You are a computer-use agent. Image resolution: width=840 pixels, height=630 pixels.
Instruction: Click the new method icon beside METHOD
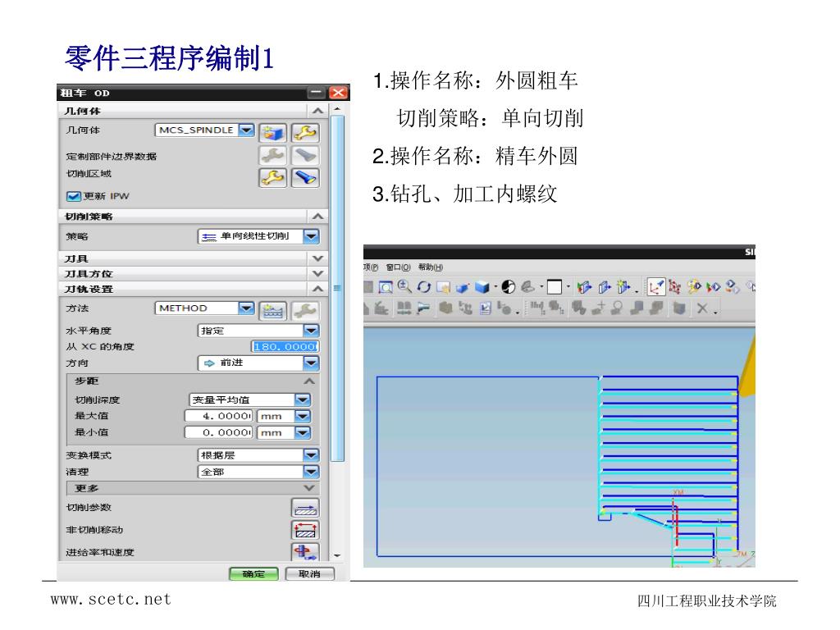click(x=273, y=310)
